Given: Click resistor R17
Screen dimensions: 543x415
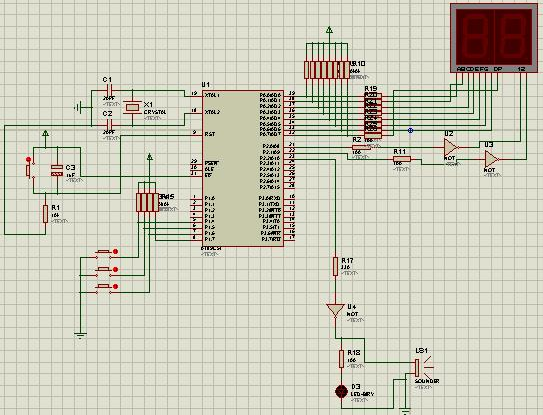Looking at the screenshot, I should 335,266.
